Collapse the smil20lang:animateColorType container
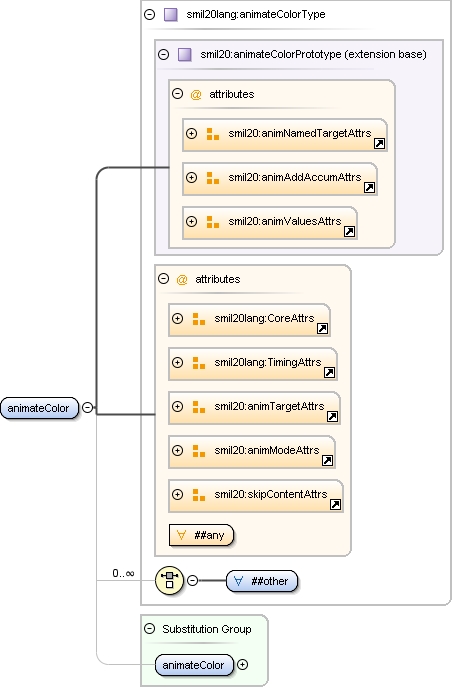 (x=150, y=14)
